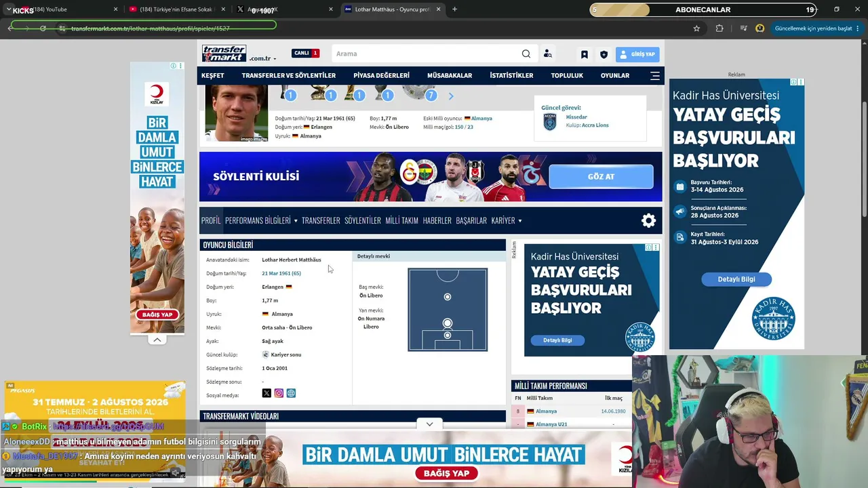Screen dimensions: 868x488
Task: Click Göz At on Söylenti Kulisi banner
Action: [601, 176]
